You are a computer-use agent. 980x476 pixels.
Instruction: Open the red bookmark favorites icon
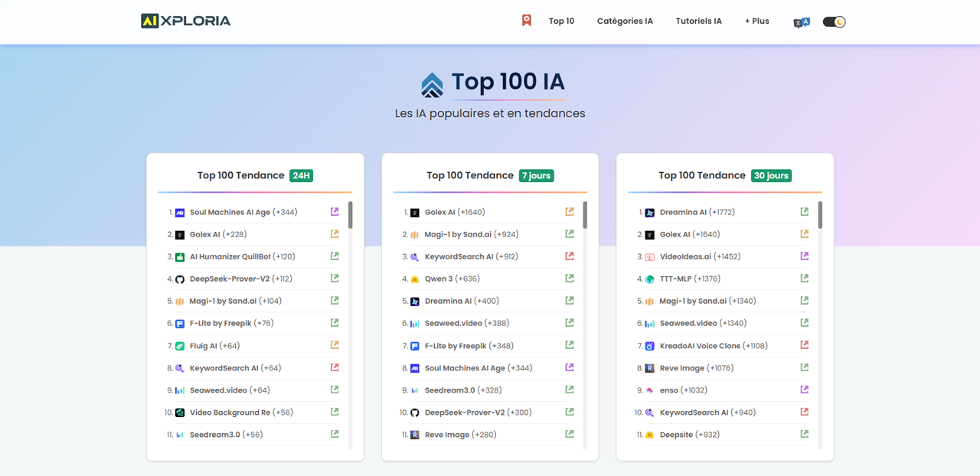pos(527,21)
